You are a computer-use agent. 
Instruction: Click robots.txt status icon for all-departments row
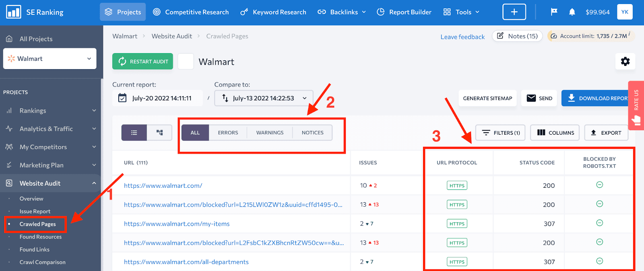599,261
